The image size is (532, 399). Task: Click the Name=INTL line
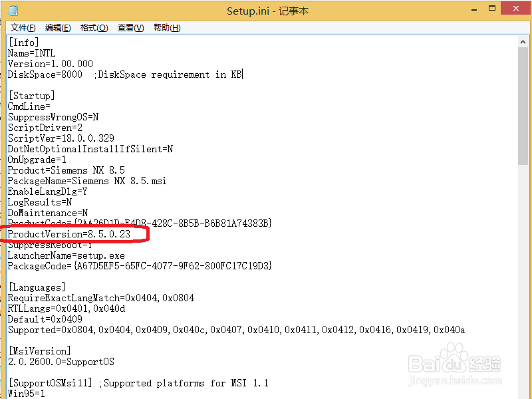(31, 53)
